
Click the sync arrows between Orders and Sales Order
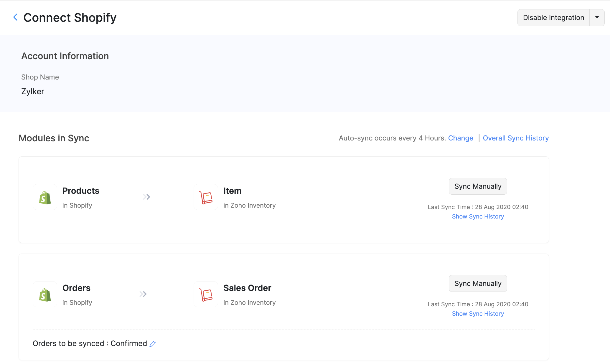point(143,294)
